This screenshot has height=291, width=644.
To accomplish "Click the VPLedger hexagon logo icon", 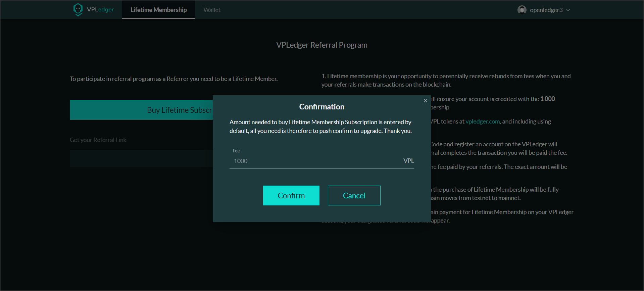I will tap(78, 9).
